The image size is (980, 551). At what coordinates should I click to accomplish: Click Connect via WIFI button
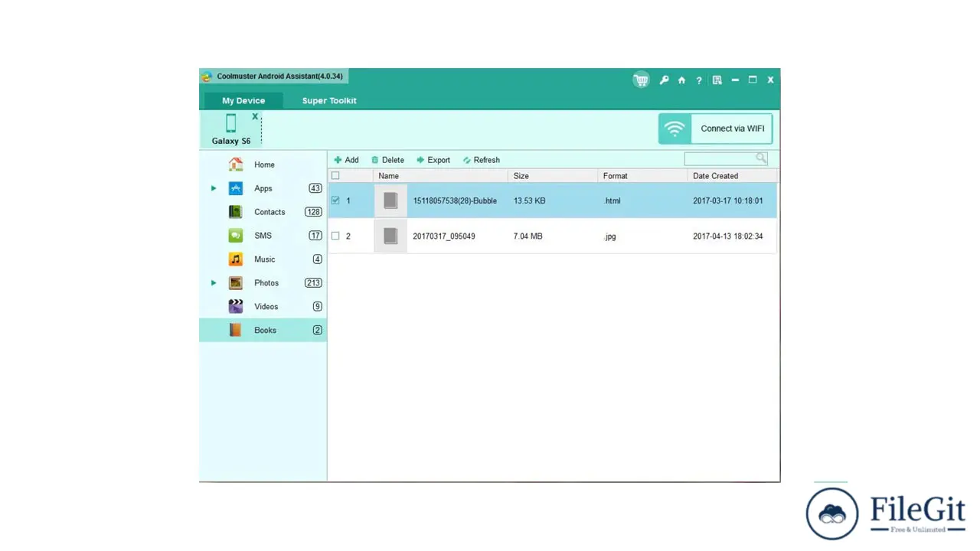pos(715,129)
